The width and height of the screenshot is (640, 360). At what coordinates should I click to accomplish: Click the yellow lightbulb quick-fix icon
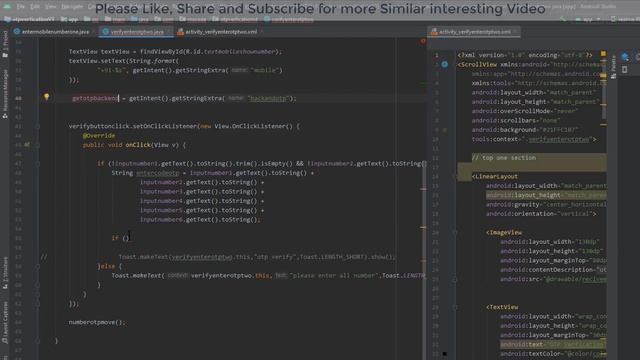[47, 97]
